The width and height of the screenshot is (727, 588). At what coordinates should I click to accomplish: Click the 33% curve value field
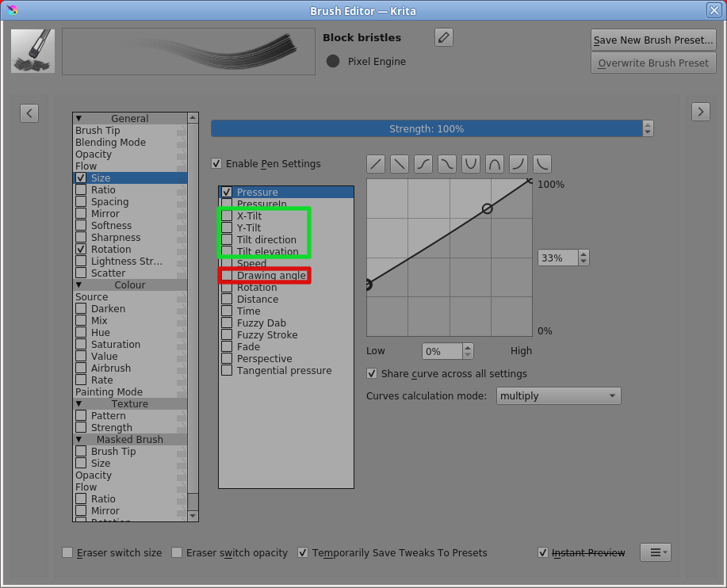558,258
